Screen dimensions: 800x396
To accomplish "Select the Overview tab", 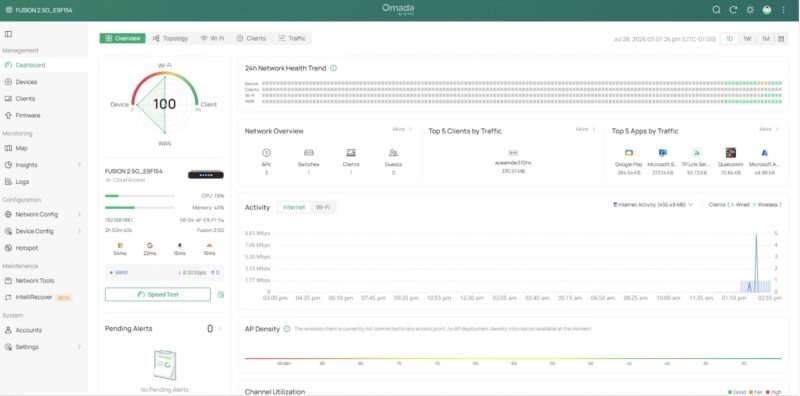I will (122, 38).
